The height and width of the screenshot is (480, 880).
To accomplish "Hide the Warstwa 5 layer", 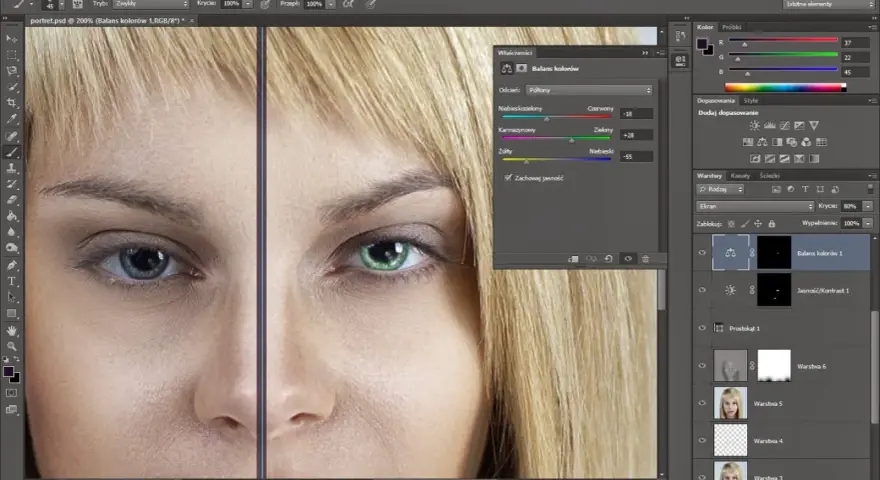I will tap(702, 403).
